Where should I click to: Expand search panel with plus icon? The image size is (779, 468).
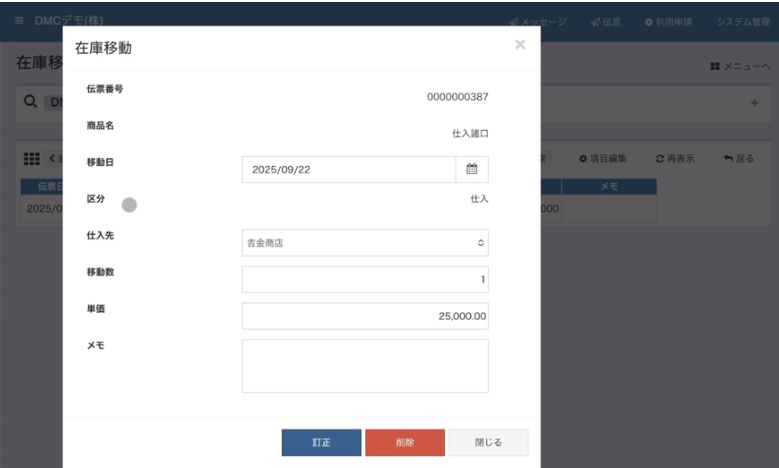[x=754, y=103]
